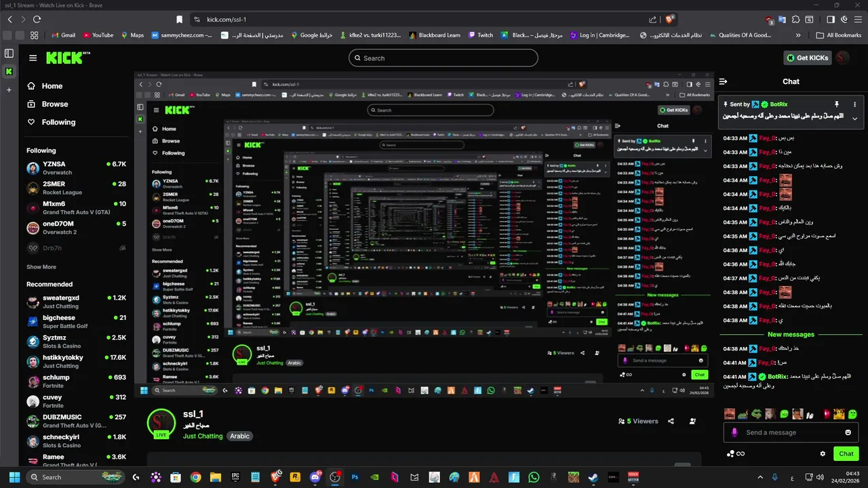Open Syztmz Slots & Casino stream
868x488 pixels.
click(76, 342)
